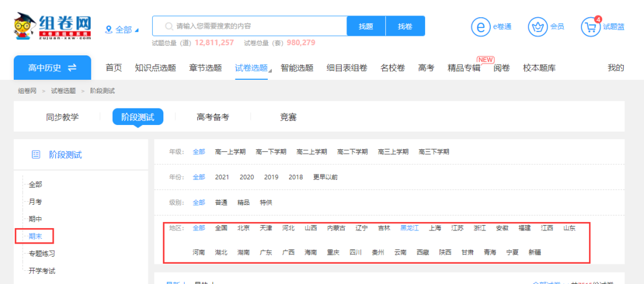The width and height of the screenshot is (644, 284).
Task: Open 精品专辑 in the navigation
Action: tap(464, 68)
